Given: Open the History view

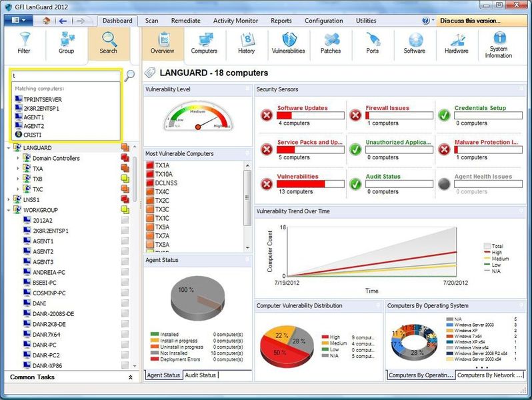Looking at the screenshot, I should click(x=246, y=43).
